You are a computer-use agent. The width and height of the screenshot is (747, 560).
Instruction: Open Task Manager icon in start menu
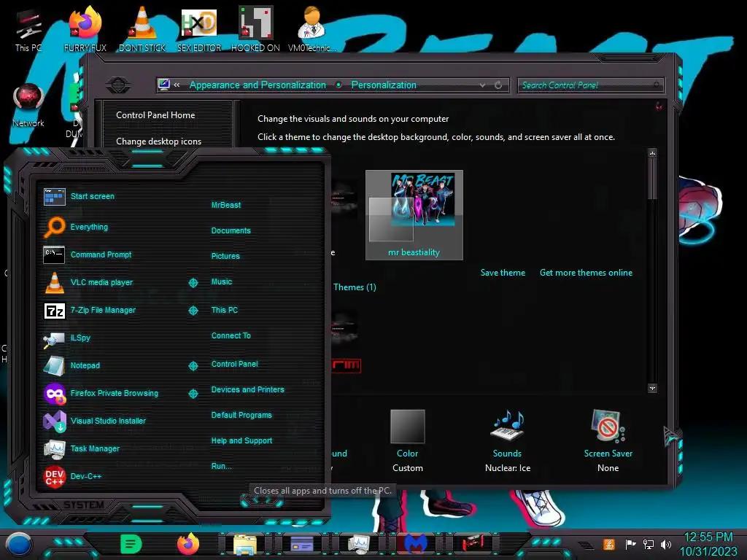(x=54, y=448)
